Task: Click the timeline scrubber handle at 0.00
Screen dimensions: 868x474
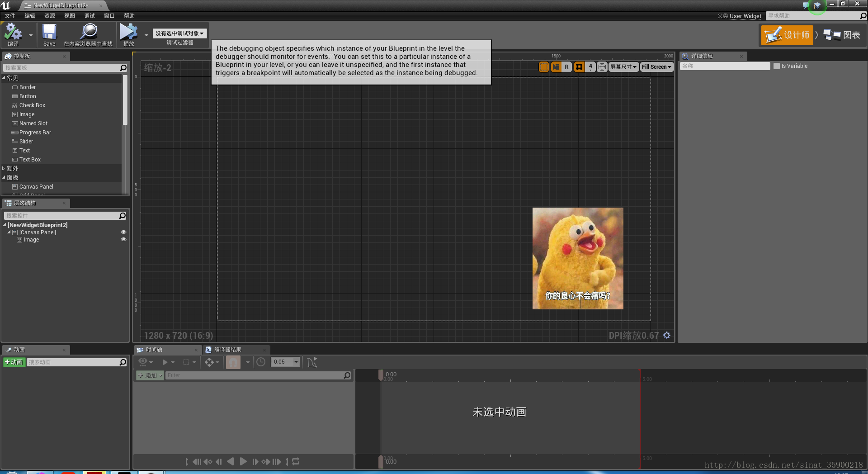Action: pos(381,375)
